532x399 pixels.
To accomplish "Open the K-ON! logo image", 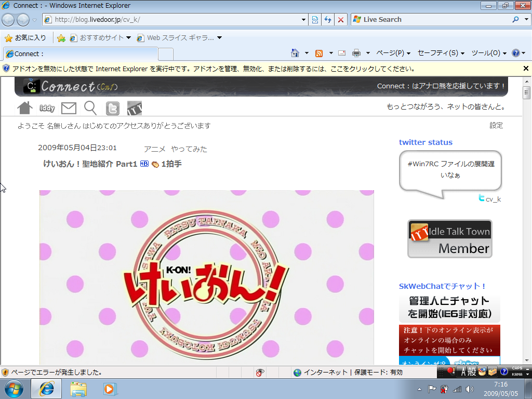I will 207,277.
